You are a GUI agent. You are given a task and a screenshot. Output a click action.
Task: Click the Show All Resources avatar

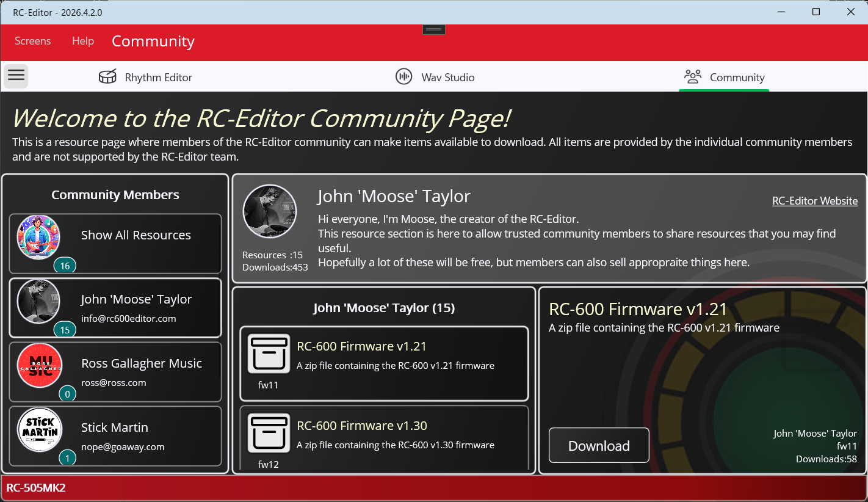[38, 238]
